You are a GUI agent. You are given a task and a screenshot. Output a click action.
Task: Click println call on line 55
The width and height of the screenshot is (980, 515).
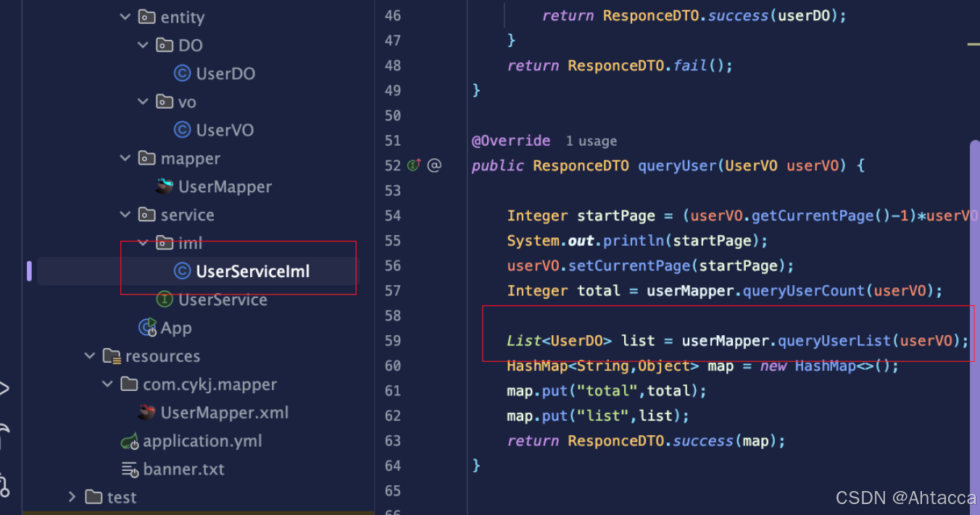(x=634, y=241)
